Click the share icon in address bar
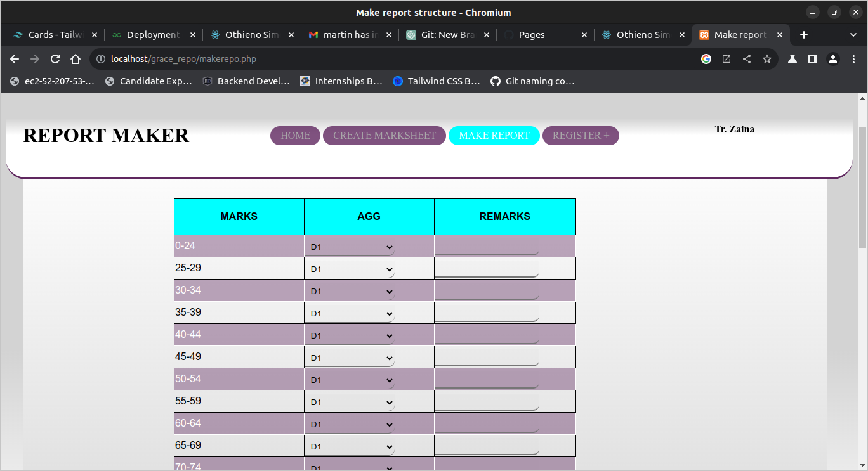 point(747,59)
